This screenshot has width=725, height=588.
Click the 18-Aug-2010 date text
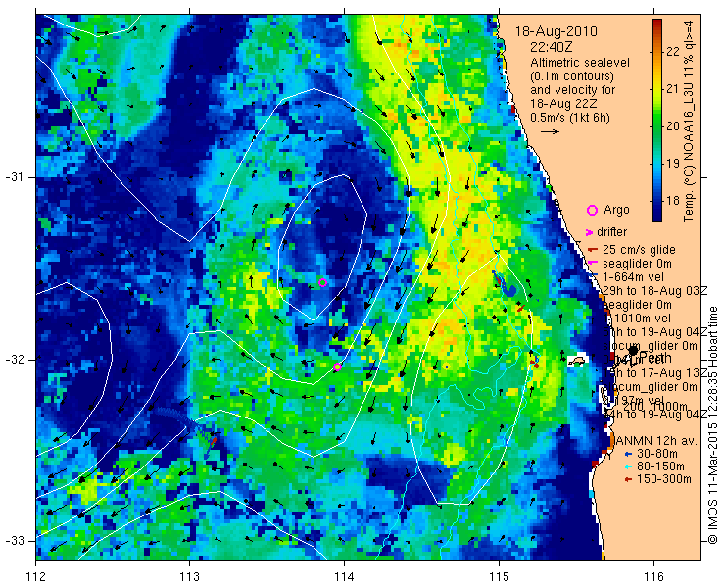click(556, 32)
